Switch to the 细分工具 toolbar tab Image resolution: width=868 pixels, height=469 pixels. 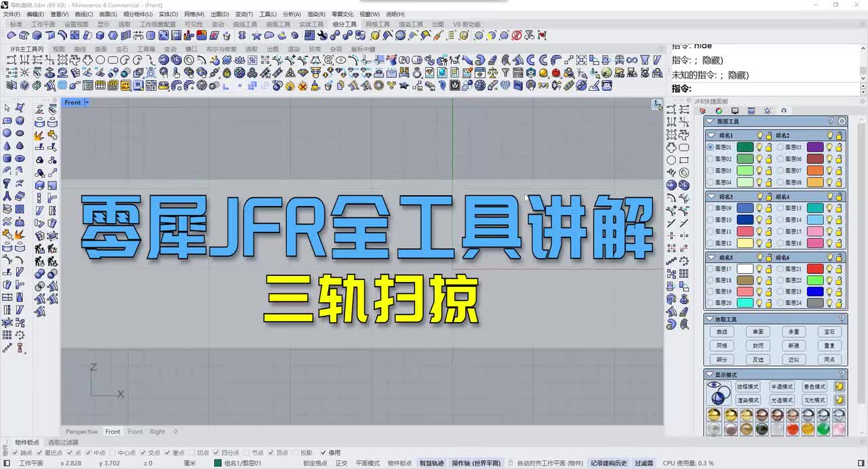coord(344,24)
